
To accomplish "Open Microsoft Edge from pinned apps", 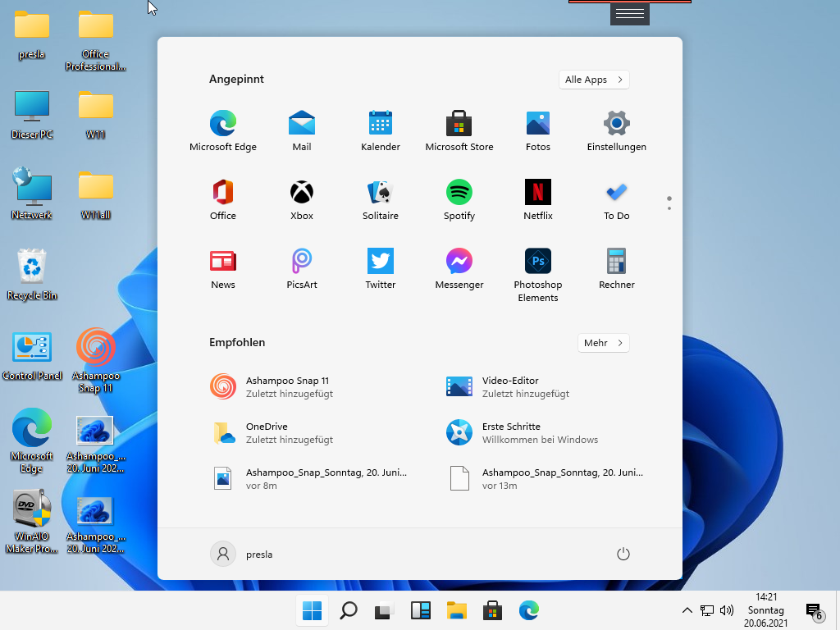I will pyautogui.click(x=223, y=131).
